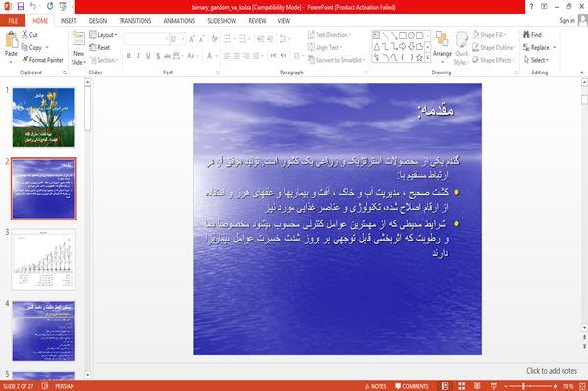Select slide 1 thumbnail with flowers
The image size is (588, 391).
click(43, 118)
